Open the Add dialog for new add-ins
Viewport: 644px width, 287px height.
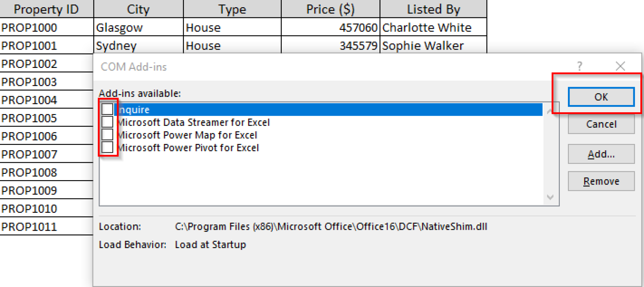(x=601, y=154)
